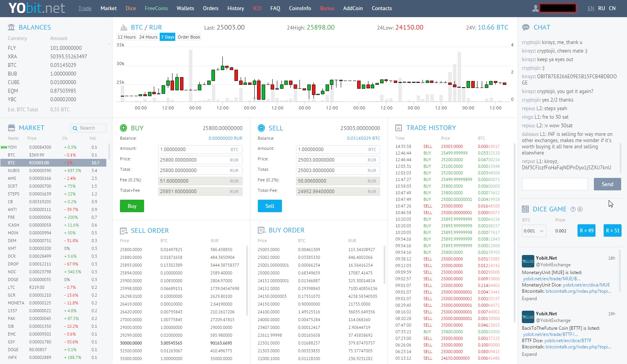The height and width of the screenshot is (364, 627).
Task: Click the YobitExchange avatar on MUE tweet
Action: pos(528,261)
